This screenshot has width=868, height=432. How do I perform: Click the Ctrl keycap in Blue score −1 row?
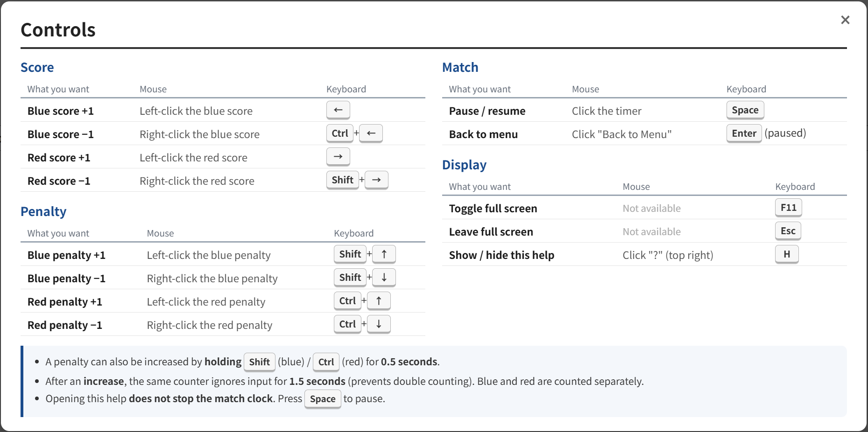coord(340,133)
